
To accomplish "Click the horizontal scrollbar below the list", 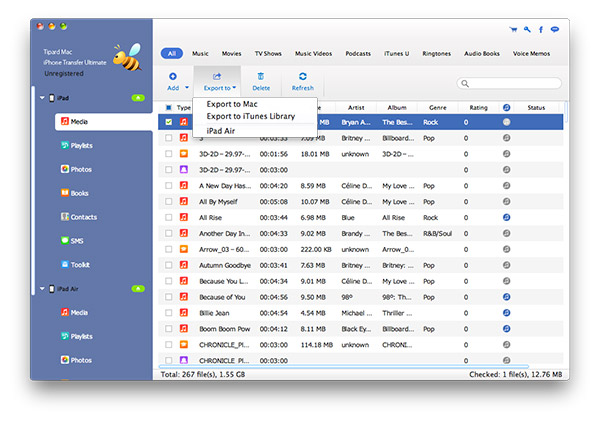I will (x=344, y=367).
